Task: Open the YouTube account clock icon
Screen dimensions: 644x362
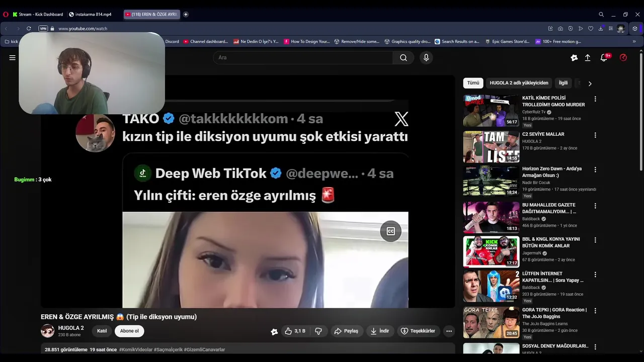Action: (x=623, y=58)
